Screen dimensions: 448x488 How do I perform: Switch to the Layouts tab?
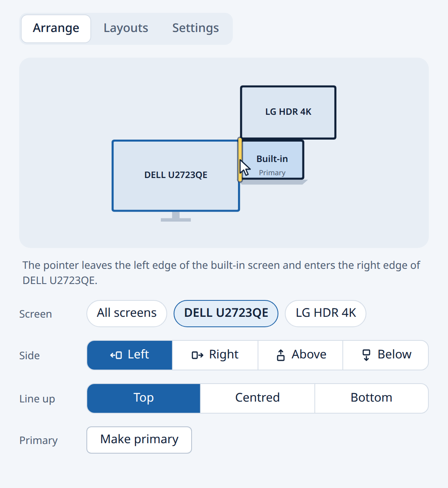coord(126,28)
